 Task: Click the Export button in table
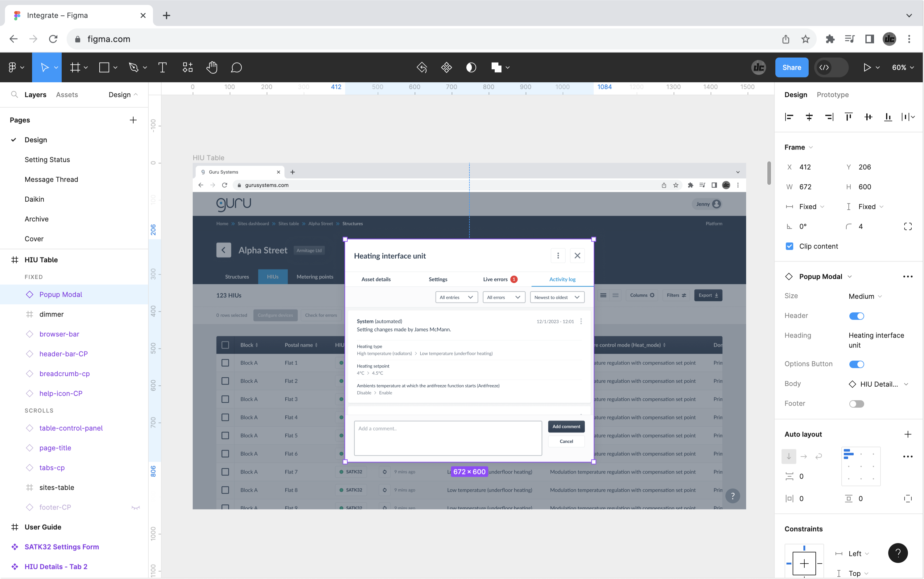click(x=708, y=295)
